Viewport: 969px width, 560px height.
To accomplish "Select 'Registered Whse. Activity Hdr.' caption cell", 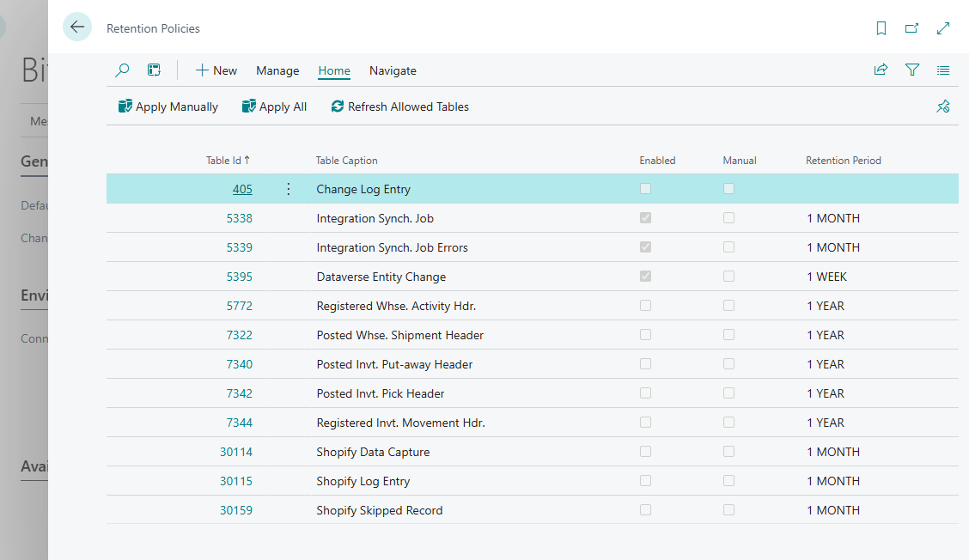I will coord(396,306).
